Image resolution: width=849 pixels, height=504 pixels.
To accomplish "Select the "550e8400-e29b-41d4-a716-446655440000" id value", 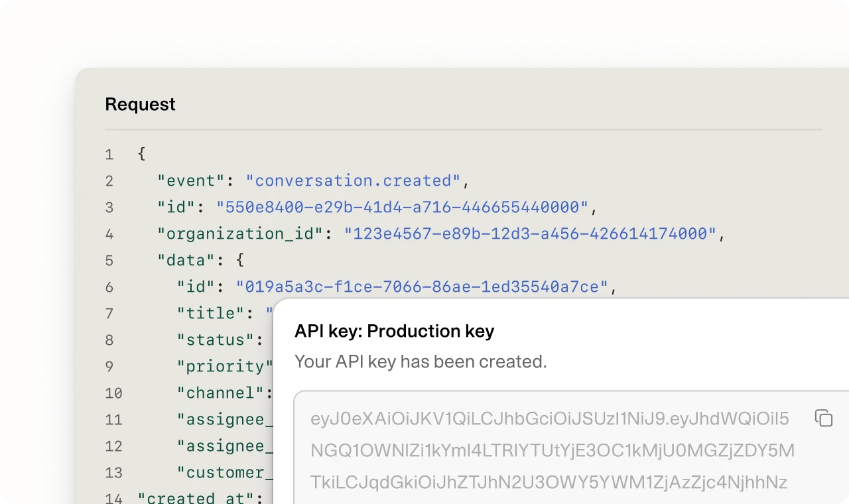I will coord(402,207).
